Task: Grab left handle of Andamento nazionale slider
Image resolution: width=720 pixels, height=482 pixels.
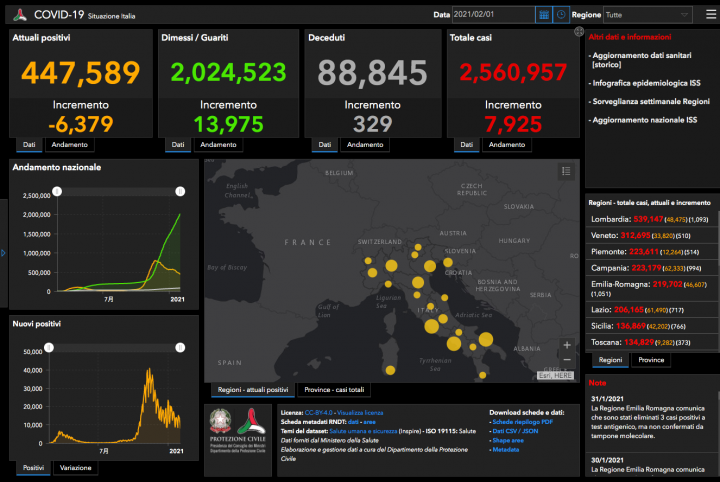Action: coord(58,191)
